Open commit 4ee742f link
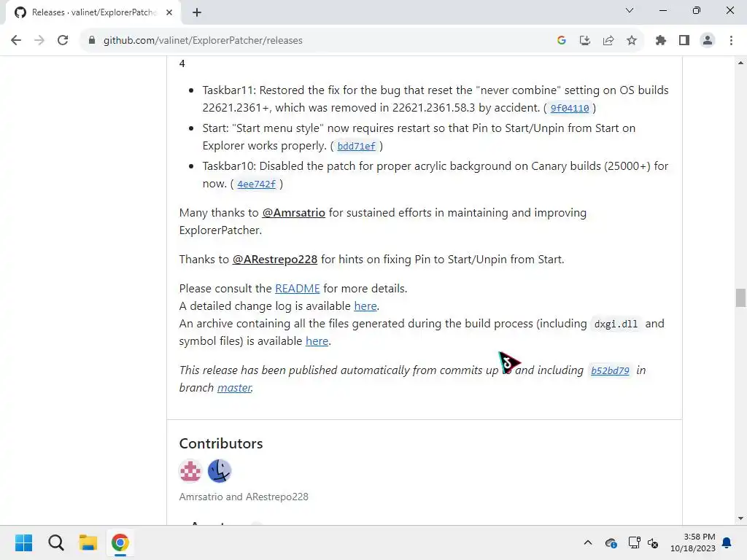 coord(256,184)
